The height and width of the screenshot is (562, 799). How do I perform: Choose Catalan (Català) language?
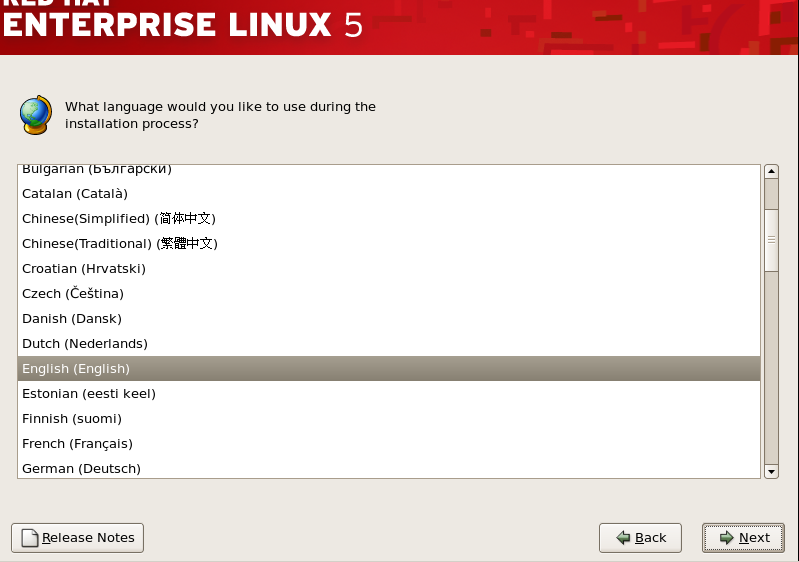tap(389, 194)
